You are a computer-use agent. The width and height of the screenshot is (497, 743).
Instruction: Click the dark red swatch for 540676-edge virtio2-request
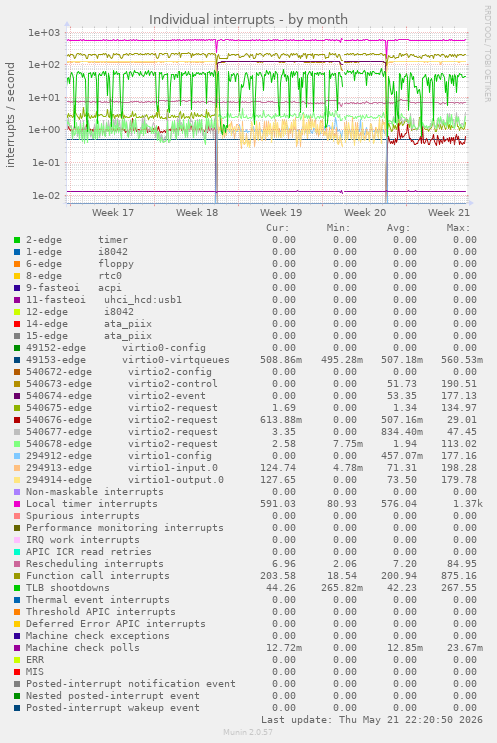coord(17,420)
